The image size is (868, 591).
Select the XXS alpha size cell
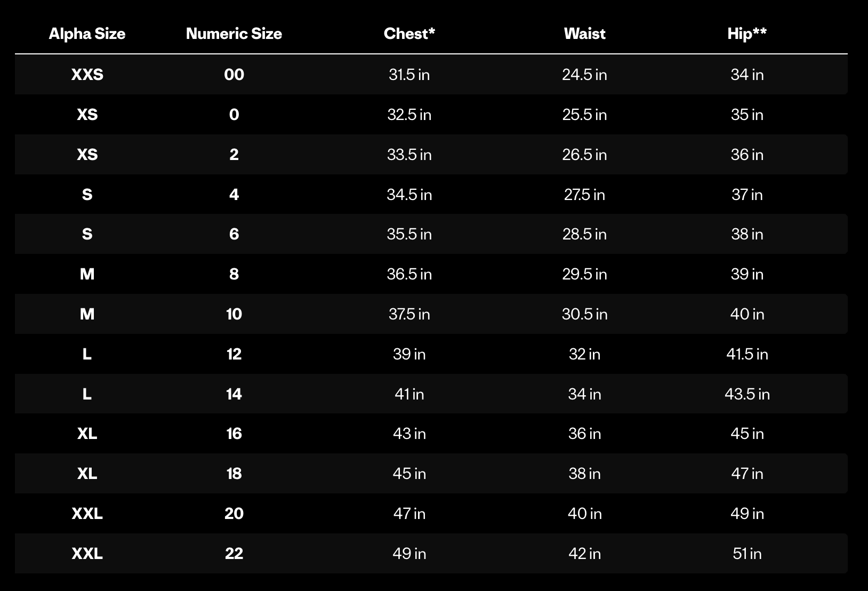[87, 75]
